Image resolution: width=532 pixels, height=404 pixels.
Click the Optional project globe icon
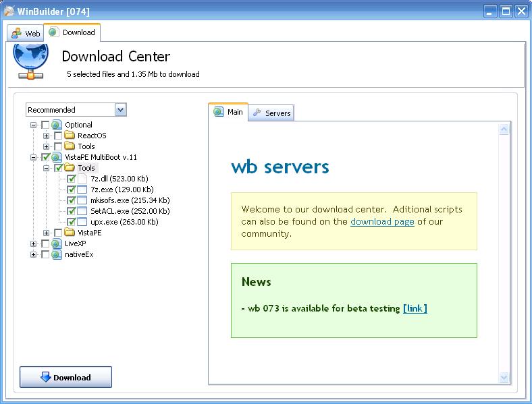click(57, 125)
